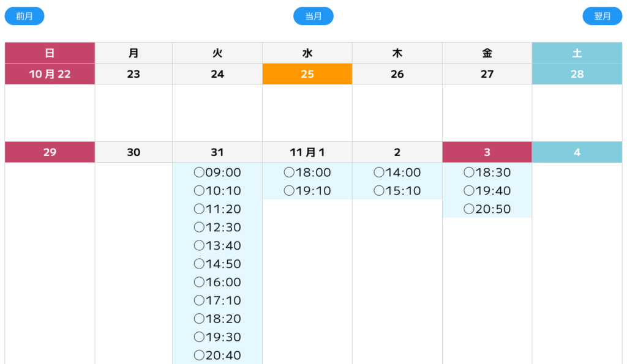The width and height of the screenshot is (627, 364).
Task: Pick the 14:00 slot on Thursday
Action: (x=397, y=173)
